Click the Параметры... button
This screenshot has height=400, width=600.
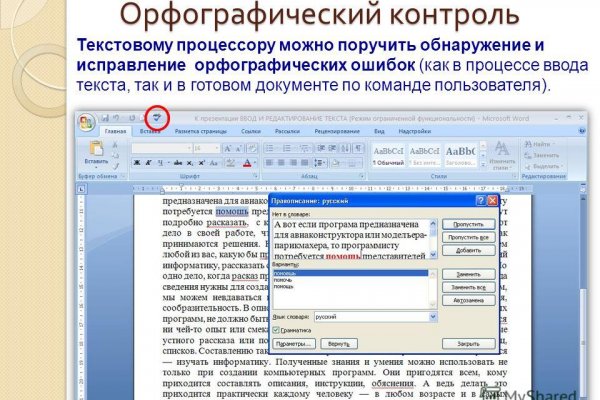click(294, 343)
